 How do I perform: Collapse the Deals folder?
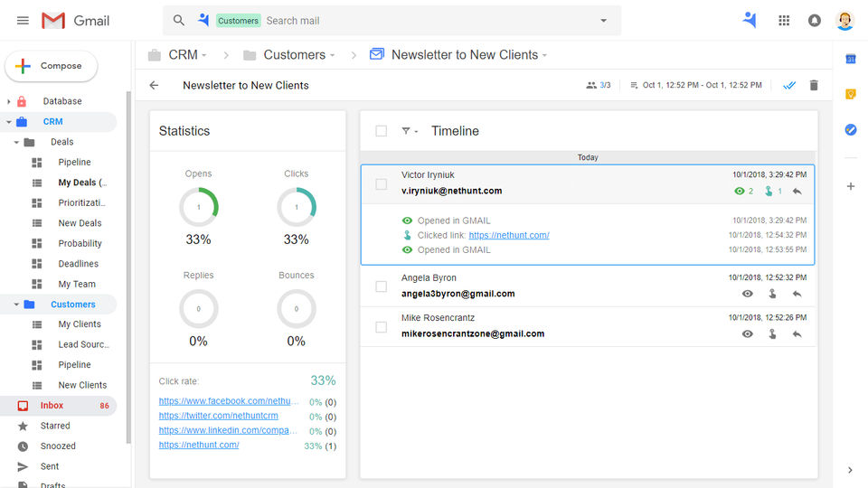click(16, 142)
